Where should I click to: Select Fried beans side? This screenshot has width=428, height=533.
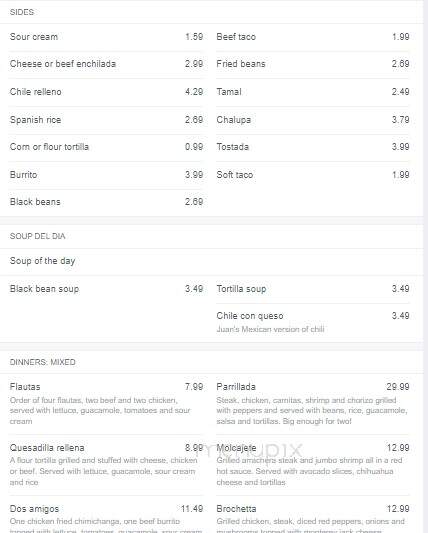tap(313, 64)
